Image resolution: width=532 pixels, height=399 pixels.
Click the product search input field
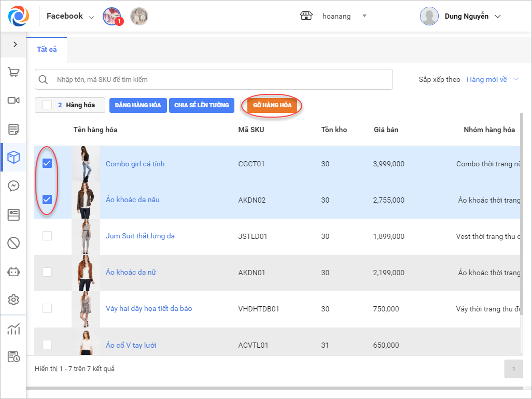coord(218,80)
